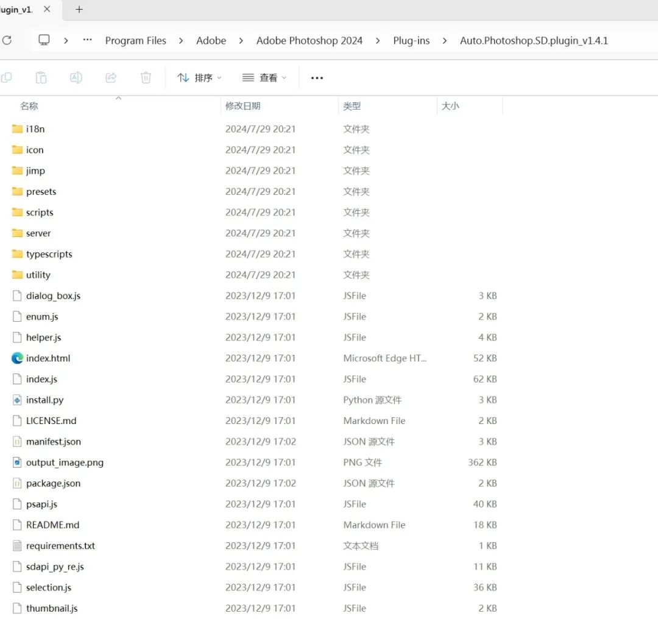This screenshot has width=658, height=644.
Task: Click the image file icon of output_image.png
Action: pyautogui.click(x=17, y=462)
